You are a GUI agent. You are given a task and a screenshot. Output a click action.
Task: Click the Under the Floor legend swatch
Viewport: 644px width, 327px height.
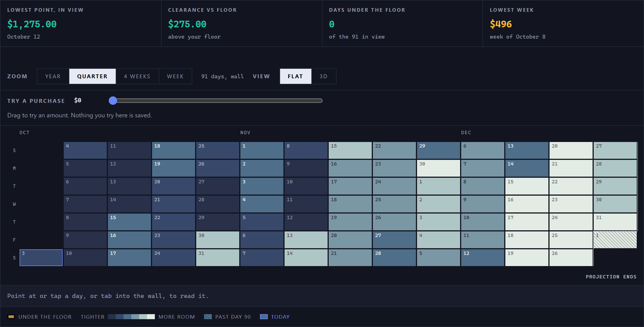pos(11,317)
